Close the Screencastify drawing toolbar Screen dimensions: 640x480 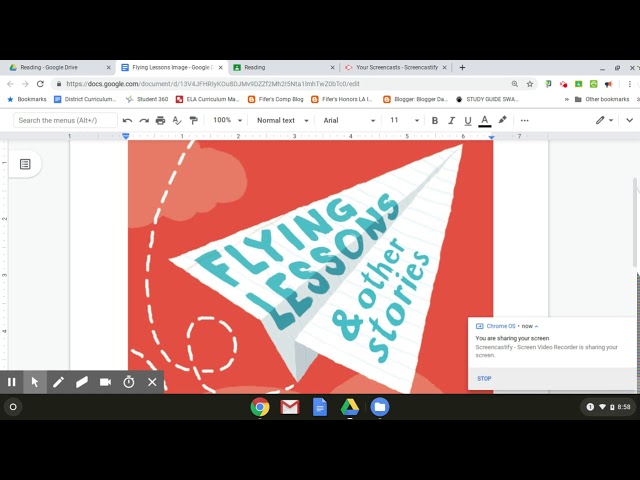click(152, 382)
